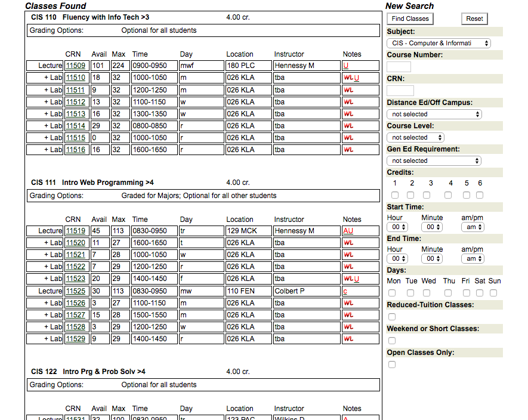Click the U note for CRN 11509
Image resolution: width=528 pixels, height=420 pixels.
[346, 66]
